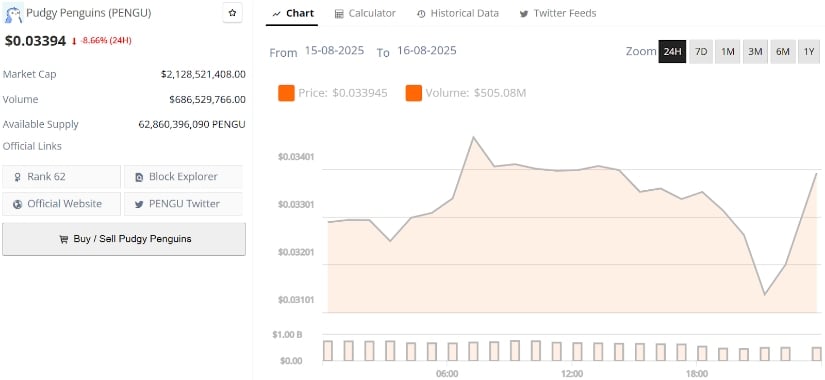Toggle the Price series legend swatch

click(x=286, y=93)
